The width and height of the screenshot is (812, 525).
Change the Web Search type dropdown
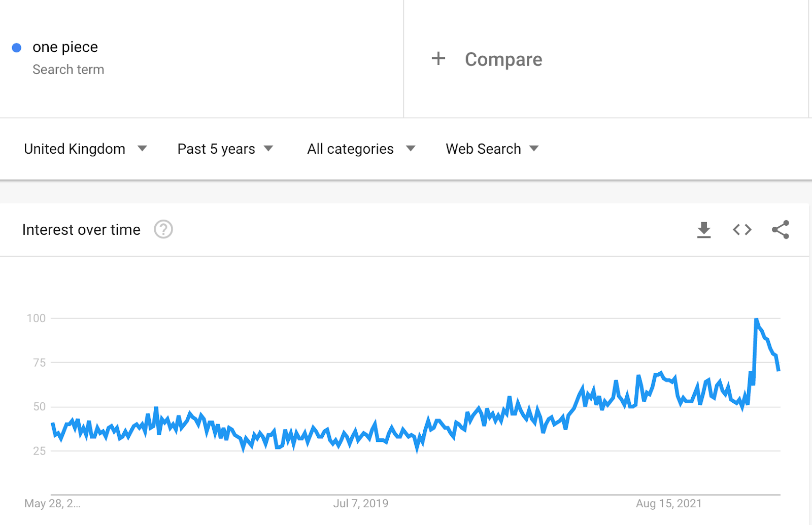click(492, 149)
